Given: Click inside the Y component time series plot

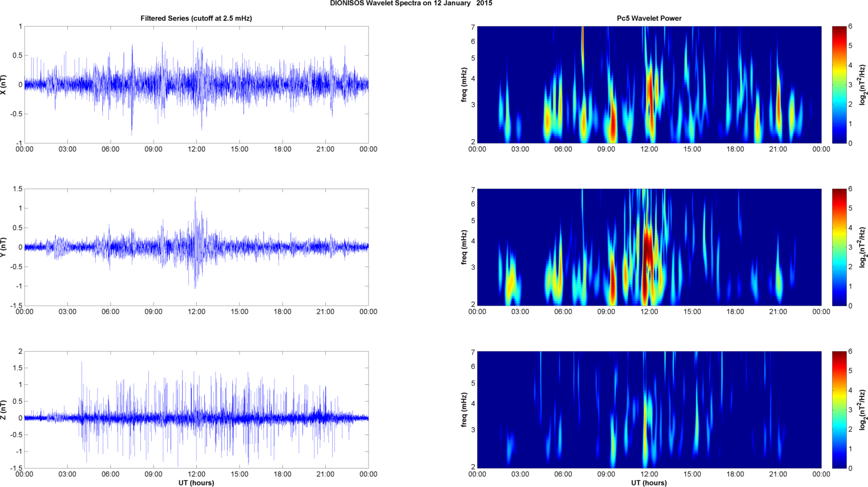Looking at the screenshot, I should point(196,247).
